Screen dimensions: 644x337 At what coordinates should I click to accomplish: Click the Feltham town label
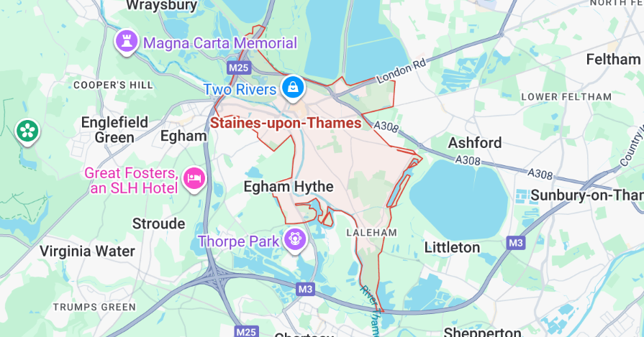[614, 60]
